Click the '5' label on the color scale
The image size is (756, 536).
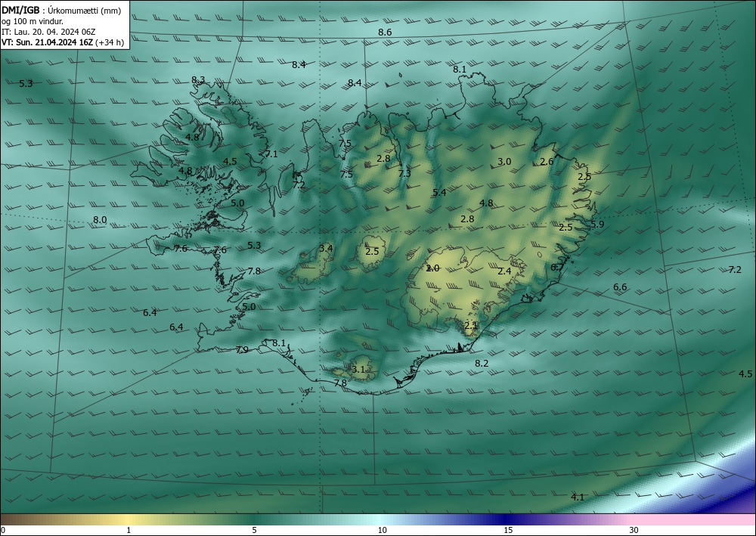(254, 530)
